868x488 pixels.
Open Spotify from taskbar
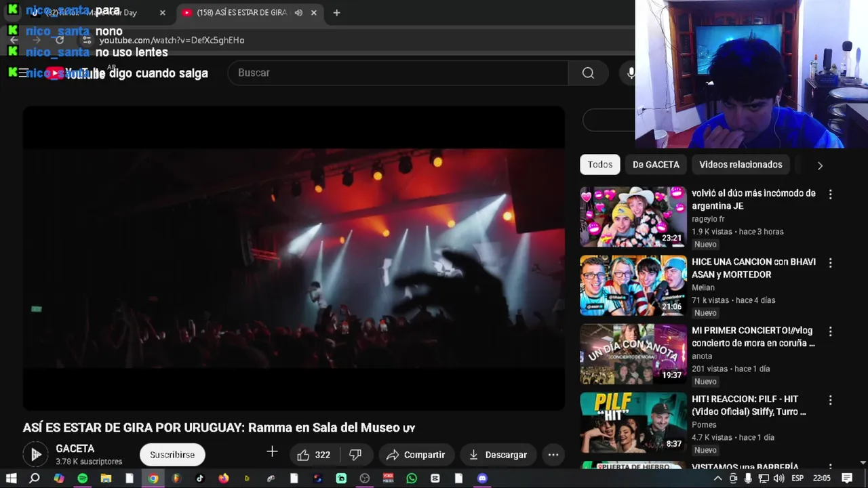click(82, 479)
